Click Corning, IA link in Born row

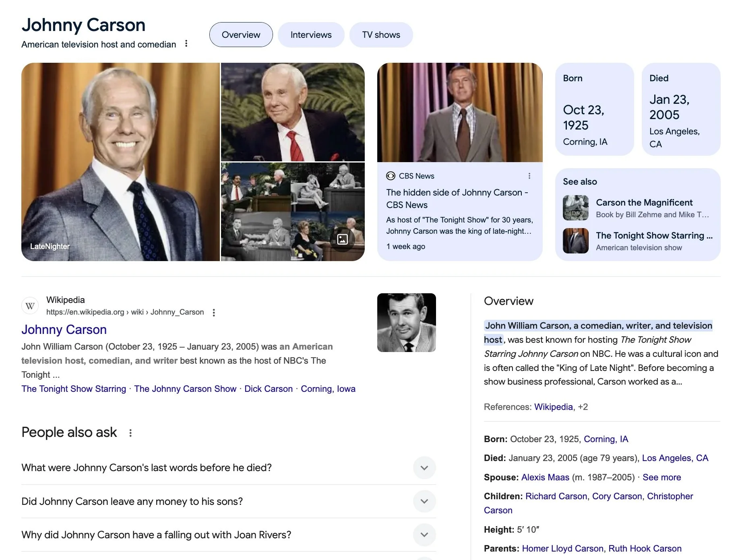pyautogui.click(x=606, y=439)
